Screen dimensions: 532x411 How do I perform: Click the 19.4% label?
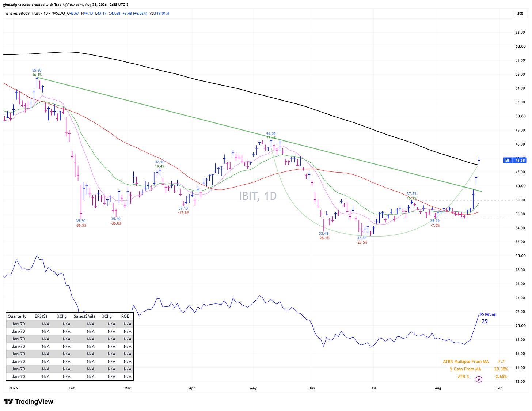tap(160, 166)
